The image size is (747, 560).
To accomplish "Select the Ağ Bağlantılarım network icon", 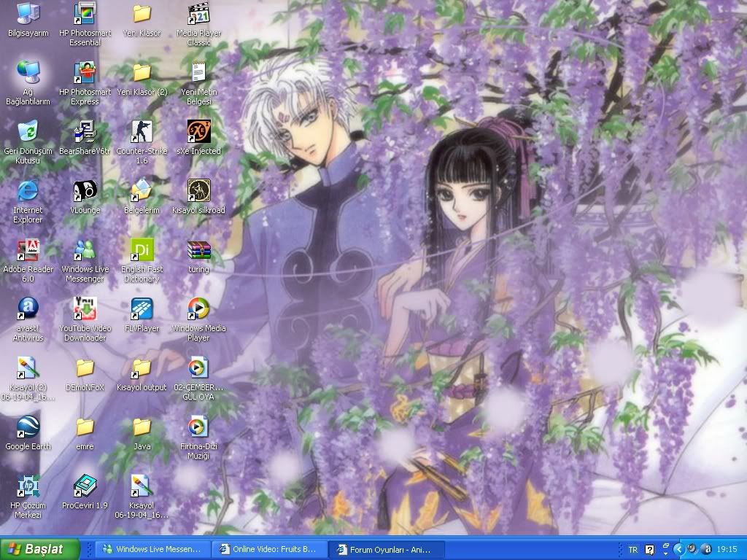I will (x=28, y=83).
